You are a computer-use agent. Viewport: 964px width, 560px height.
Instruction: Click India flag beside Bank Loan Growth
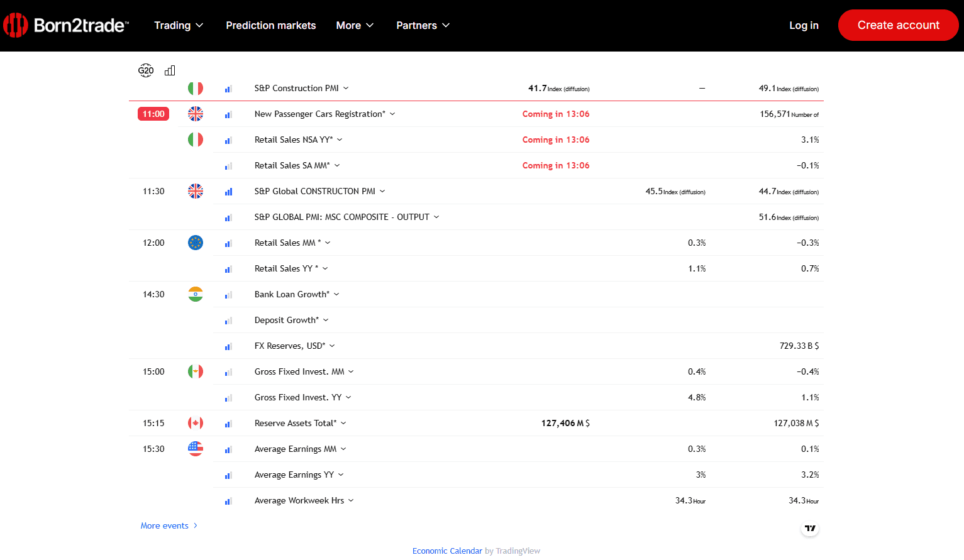(x=196, y=294)
